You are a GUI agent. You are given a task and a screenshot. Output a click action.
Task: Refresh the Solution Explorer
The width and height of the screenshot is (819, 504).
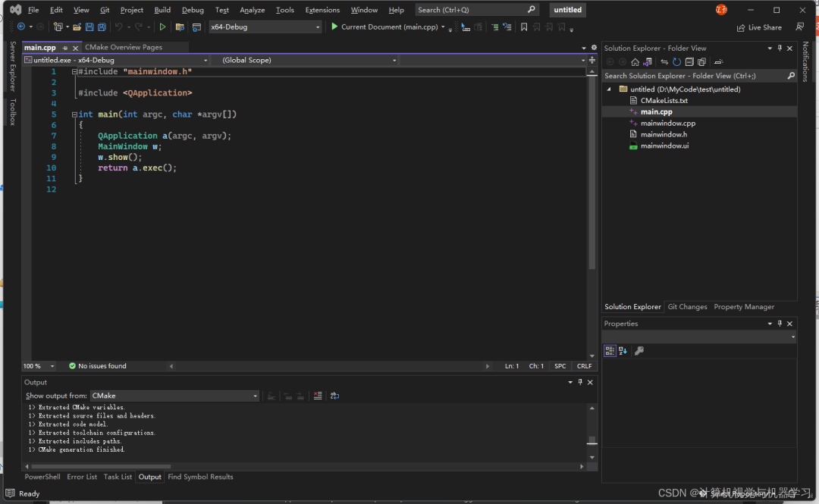[x=677, y=61]
